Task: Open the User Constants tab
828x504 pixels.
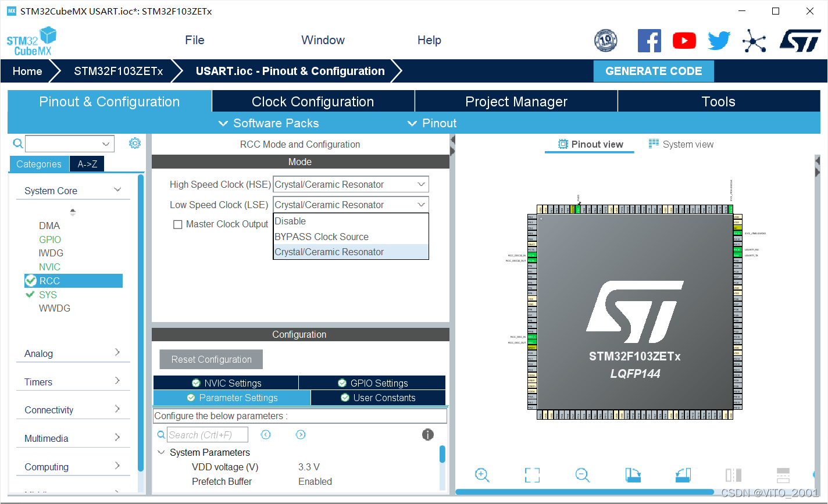Action: coord(378,398)
